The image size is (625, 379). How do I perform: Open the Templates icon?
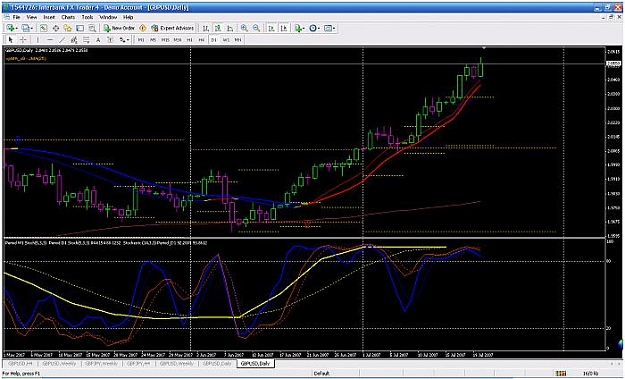click(x=328, y=28)
